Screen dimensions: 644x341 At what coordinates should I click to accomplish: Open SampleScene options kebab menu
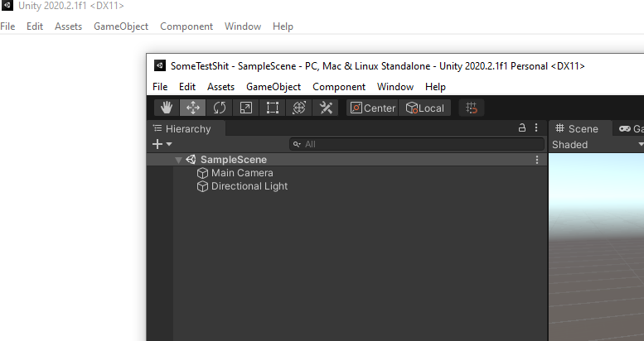(x=537, y=160)
